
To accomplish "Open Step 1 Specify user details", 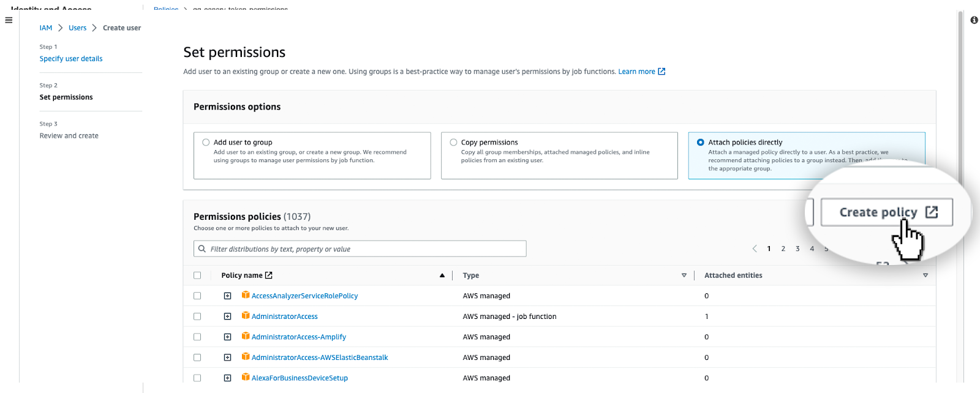I will click(71, 59).
